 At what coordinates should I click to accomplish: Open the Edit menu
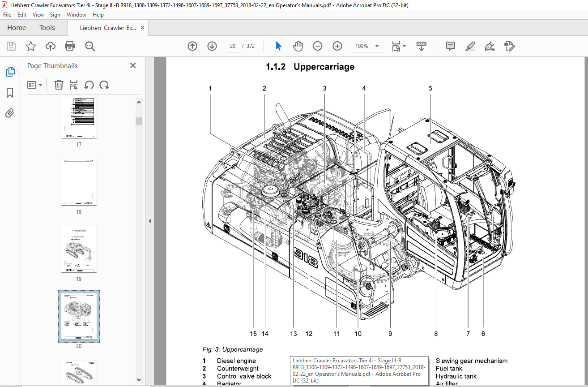pos(22,15)
